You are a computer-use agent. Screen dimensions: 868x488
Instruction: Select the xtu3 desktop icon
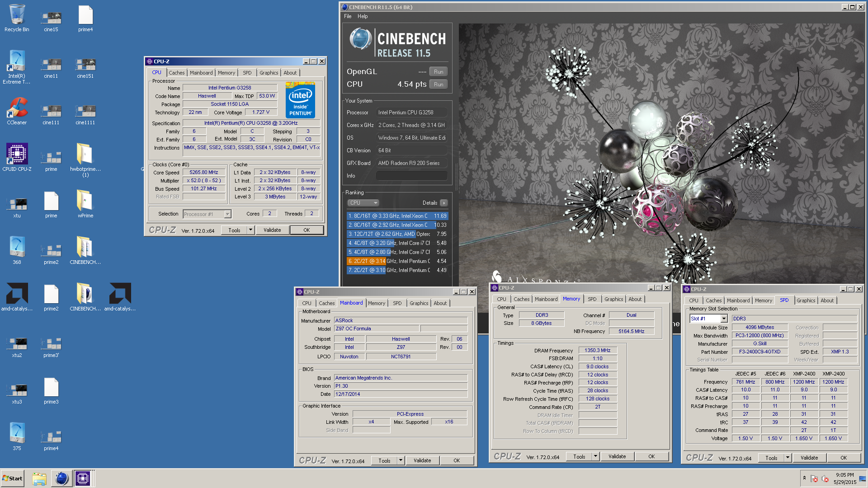pos(17,394)
